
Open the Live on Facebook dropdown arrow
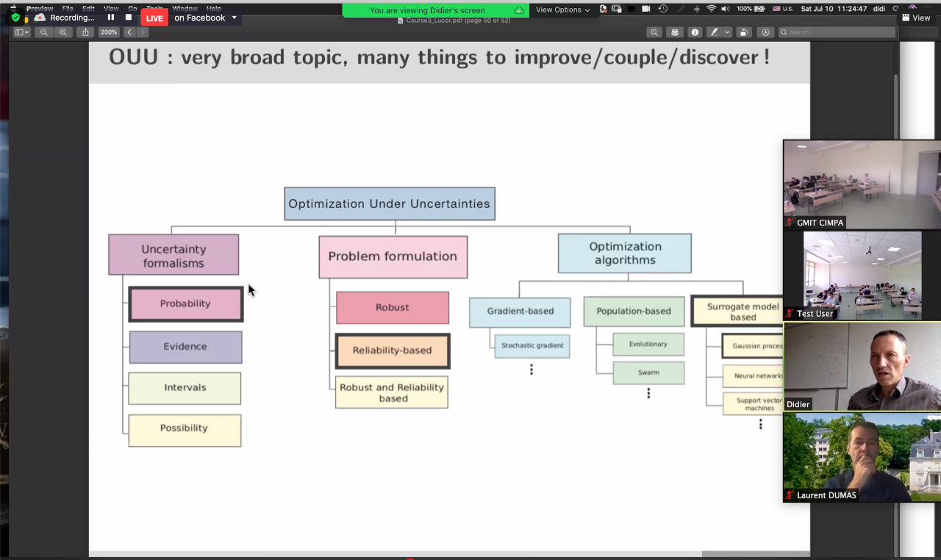click(x=235, y=18)
